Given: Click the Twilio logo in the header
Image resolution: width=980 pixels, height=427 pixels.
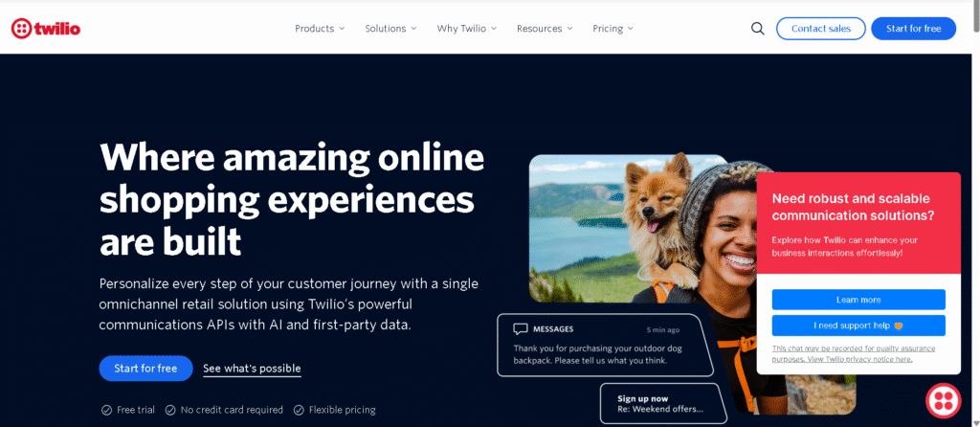Looking at the screenshot, I should tap(46, 28).
